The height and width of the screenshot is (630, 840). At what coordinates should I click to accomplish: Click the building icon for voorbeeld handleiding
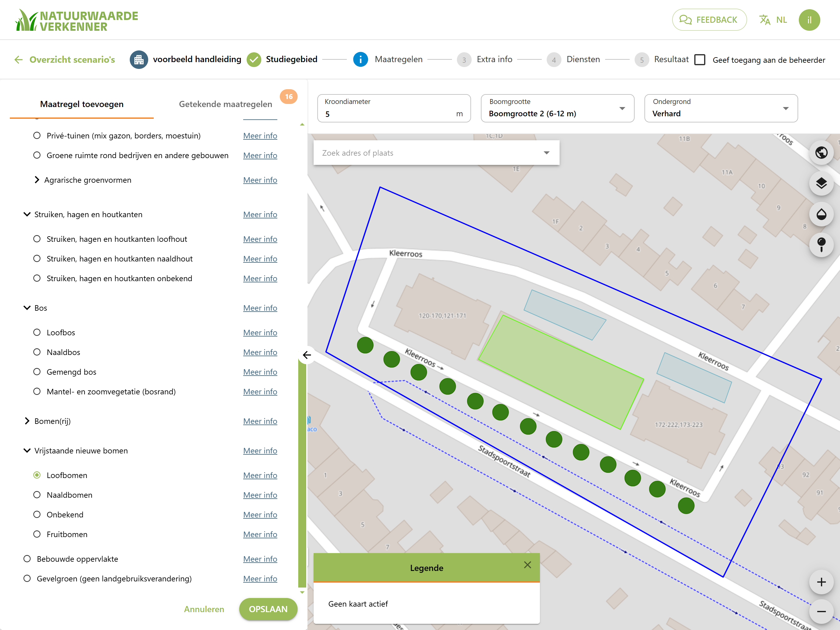[139, 60]
